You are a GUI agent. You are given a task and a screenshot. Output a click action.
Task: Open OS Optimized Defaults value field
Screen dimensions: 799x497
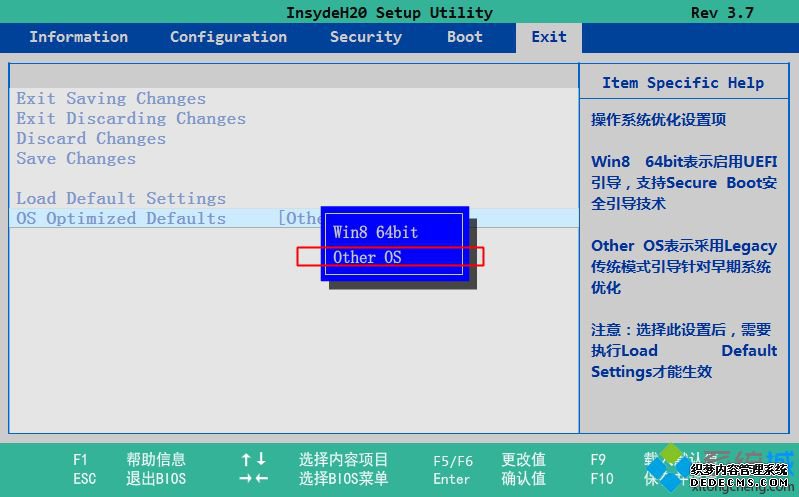pos(300,218)
